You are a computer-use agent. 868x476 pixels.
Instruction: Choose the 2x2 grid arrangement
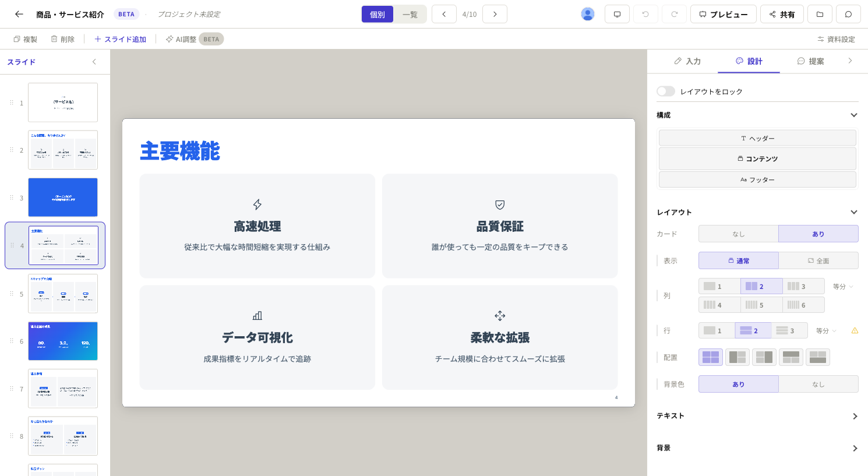[x=711, y=357]
